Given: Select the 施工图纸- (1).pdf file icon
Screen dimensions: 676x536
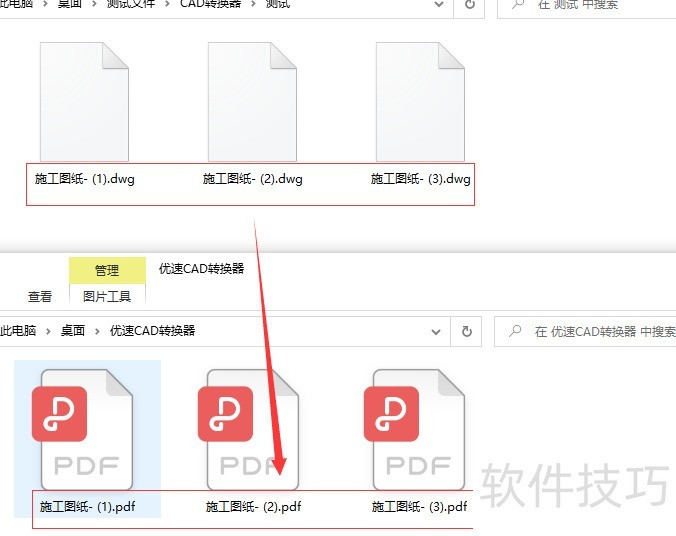Looking at the screenshot, I should [x=86, y=428].
